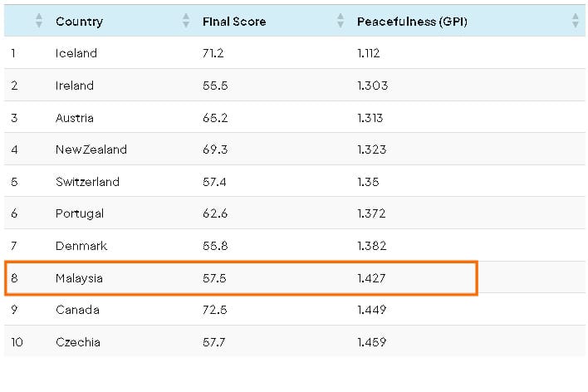Click Iceland's GPI value 1.112
The width and height of the screenshot is (588, 392).
[370, 53]
